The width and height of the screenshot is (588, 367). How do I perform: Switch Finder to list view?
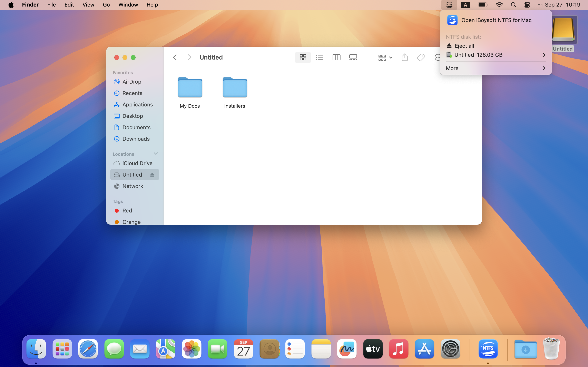pyautogui.click(x=320, y=57)
